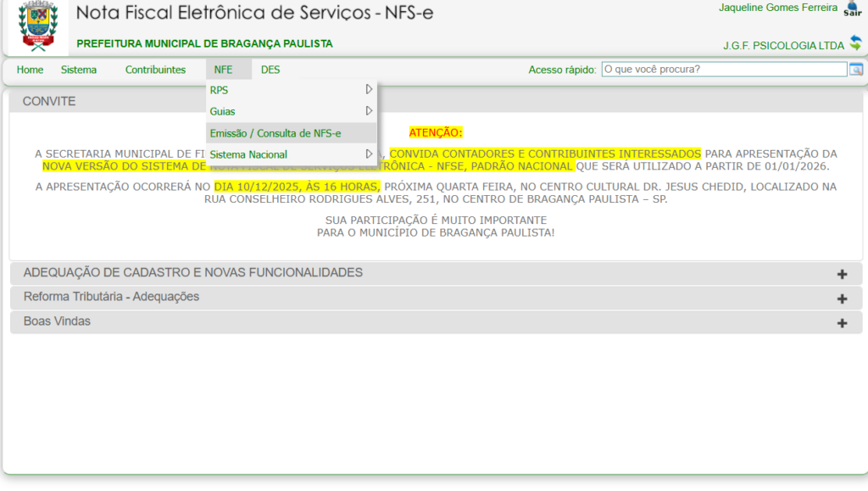Click the NFE menu in navigation bar
Viewport: 868px width, 491px height.
(x=223, y=70)
